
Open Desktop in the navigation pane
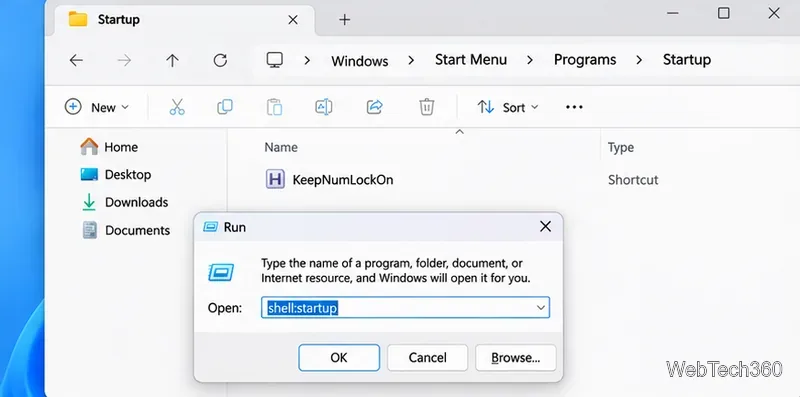coord(128,175)
